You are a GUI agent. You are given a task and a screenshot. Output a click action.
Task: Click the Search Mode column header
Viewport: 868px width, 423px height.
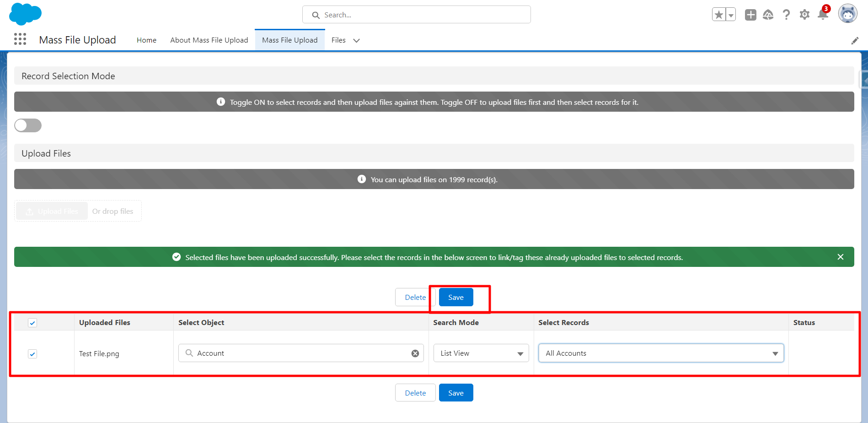pos(456,322)
